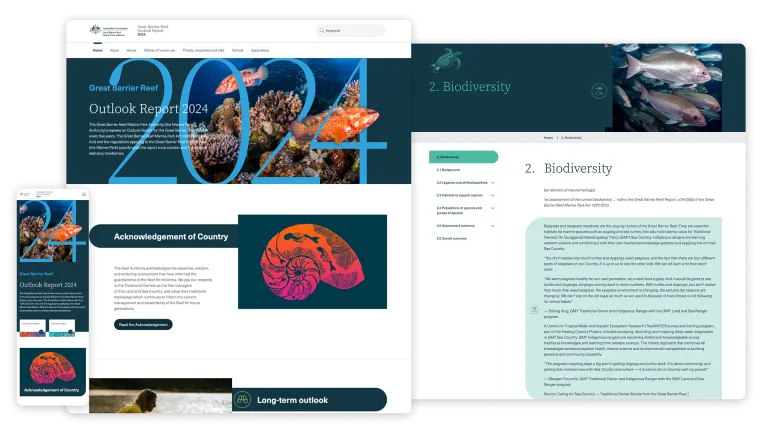The height and width of the screenshot is (432, 768).
Task: Click the Australian Government crest logo on desktop page
Action: [108, 30]
